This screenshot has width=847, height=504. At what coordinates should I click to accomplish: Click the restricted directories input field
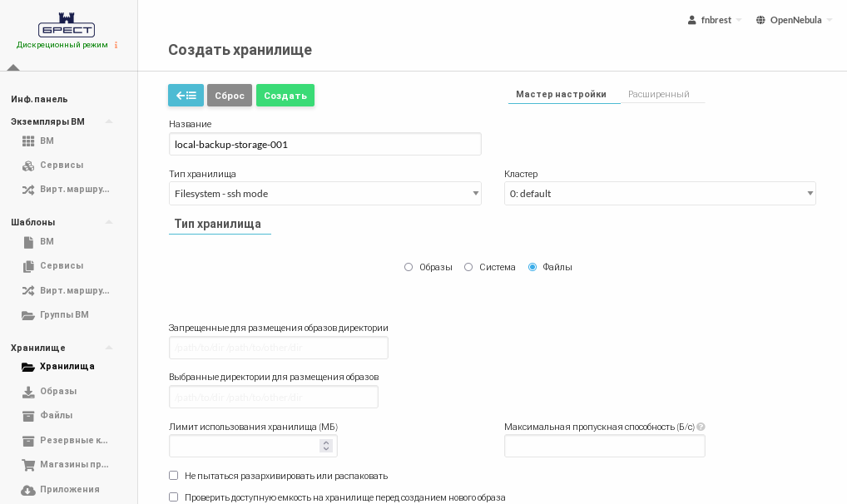(x=279, y=348)
